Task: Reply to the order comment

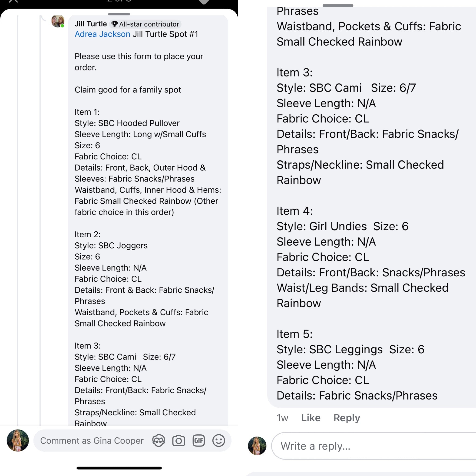Action: click(347, 418)
